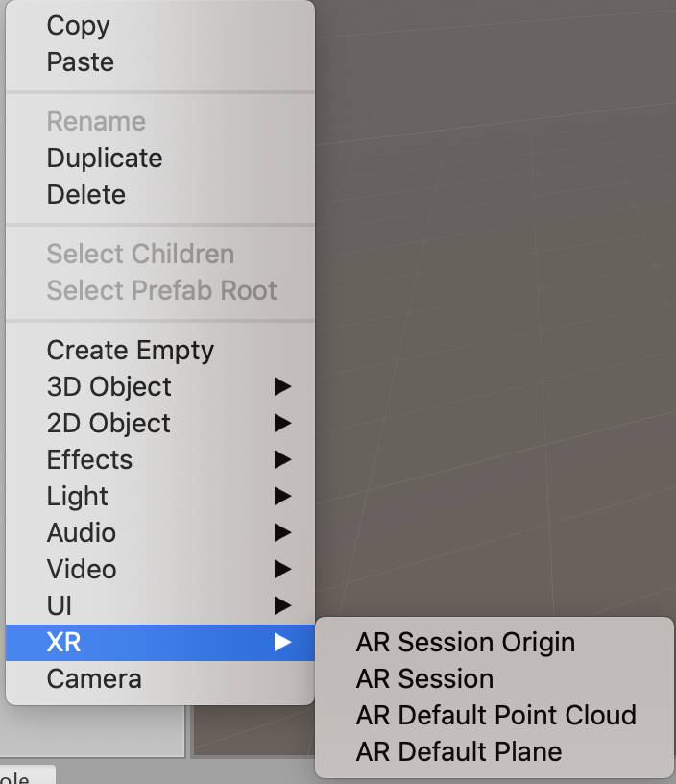
Task: Add AR Default Point Cloud
Action: click(x=495, y=716)
